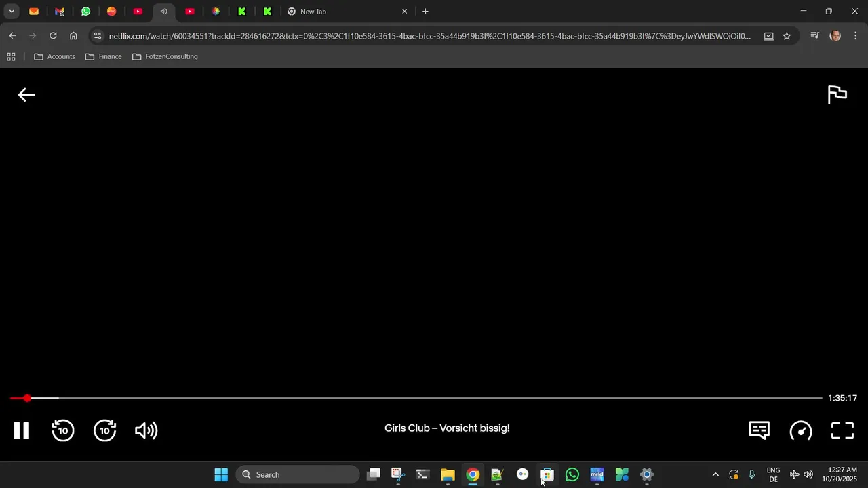This screenshot has height=488, width=868.
Task: Switch ENG DE input language
Action: tap(773, 474)
